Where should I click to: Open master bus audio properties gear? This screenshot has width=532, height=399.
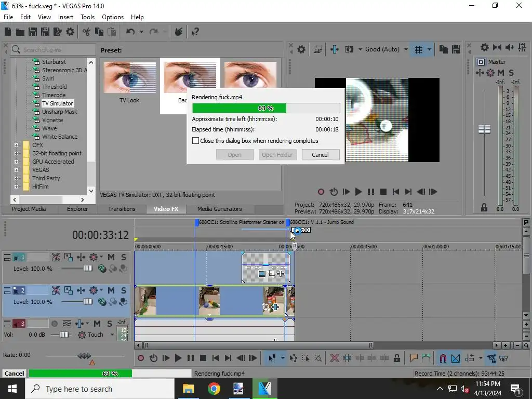(485, 47)
